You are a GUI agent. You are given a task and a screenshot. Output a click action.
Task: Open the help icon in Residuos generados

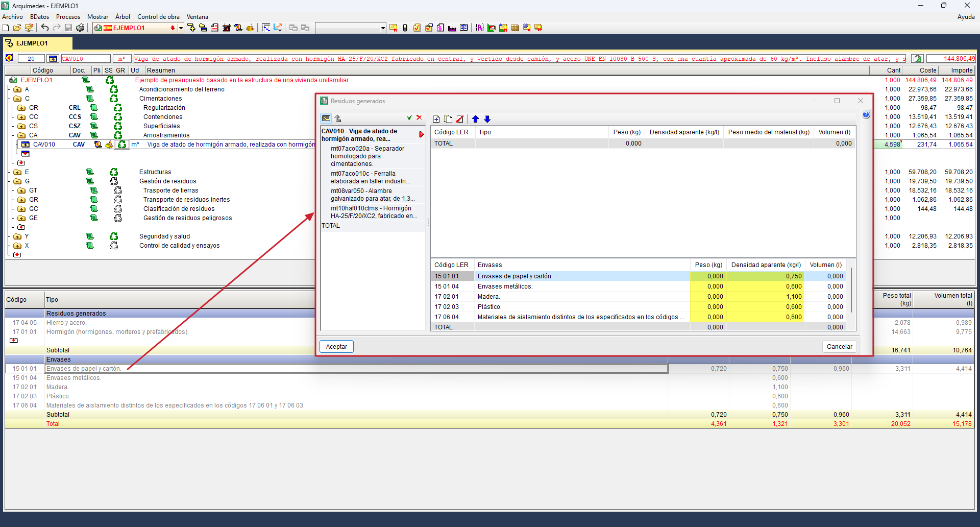[866, 115]
